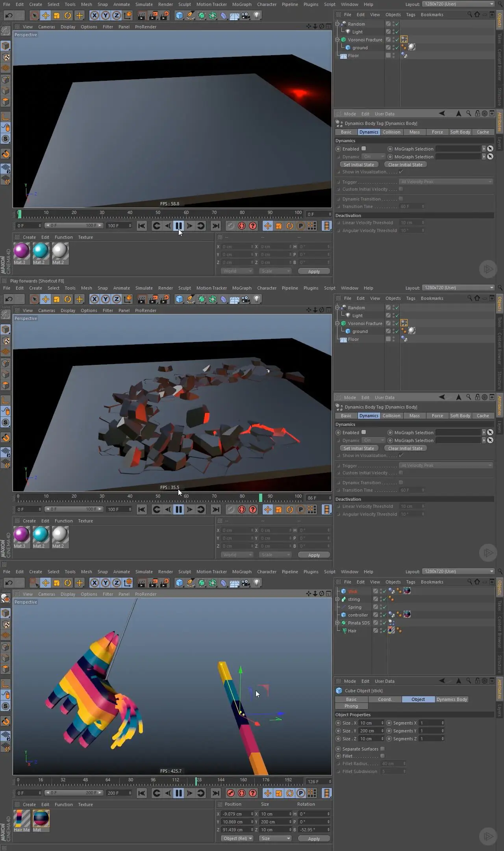Click Set Initial State in the unbroken ground window
Image resolution: width=504 pixels, height=851 pixels.
(359, 165)
